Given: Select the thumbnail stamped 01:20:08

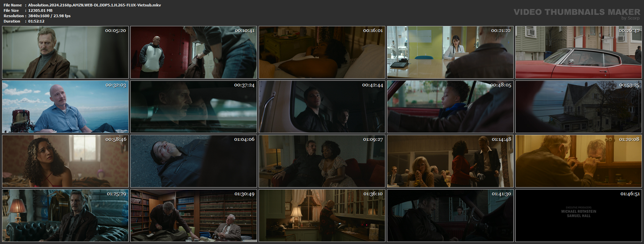Looking at the screenshot, I should (x=579, y=161).
